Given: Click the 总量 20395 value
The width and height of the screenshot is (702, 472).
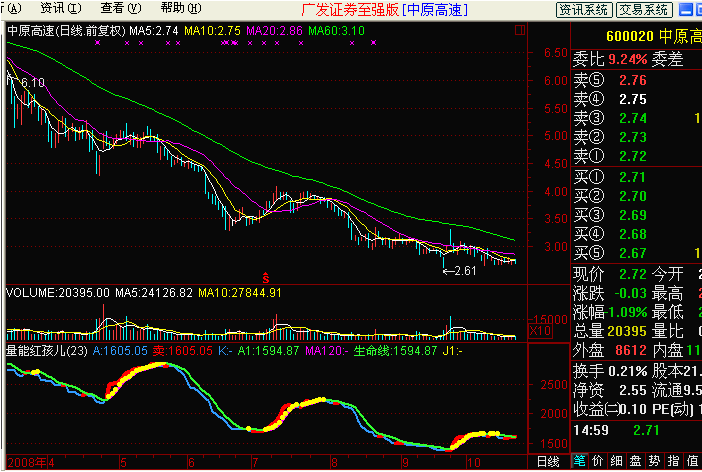Looking at the screenshot, I should pyautogui.click(x=627, y=331).
